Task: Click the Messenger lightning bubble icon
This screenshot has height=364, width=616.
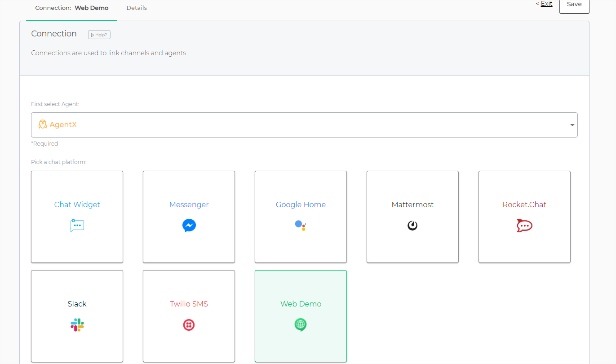Action: [189, 225]
